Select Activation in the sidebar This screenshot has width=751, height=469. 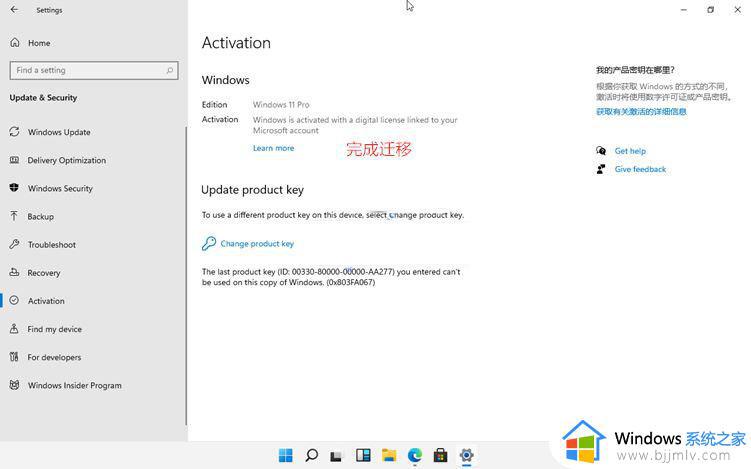tap(46, 301)
